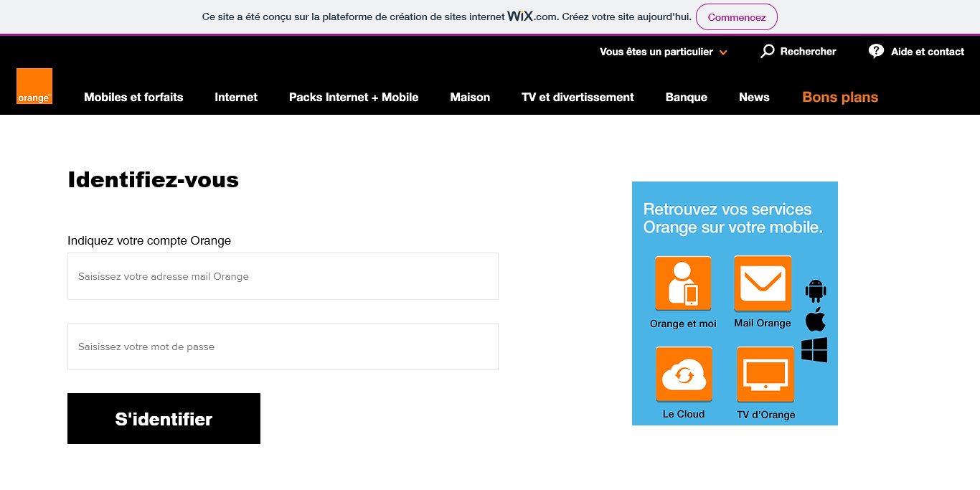Image resolution: width=980 pixels, height=490 pixels.
Task: Click the S'identifier button
Action: [164, 418]
